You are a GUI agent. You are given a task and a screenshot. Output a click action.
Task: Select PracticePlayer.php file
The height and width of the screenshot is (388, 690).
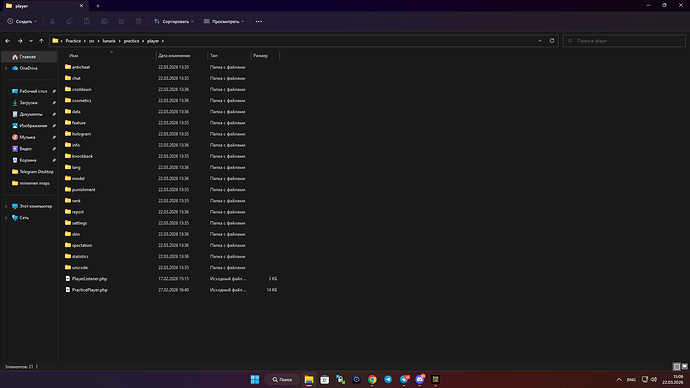point(86,290)
